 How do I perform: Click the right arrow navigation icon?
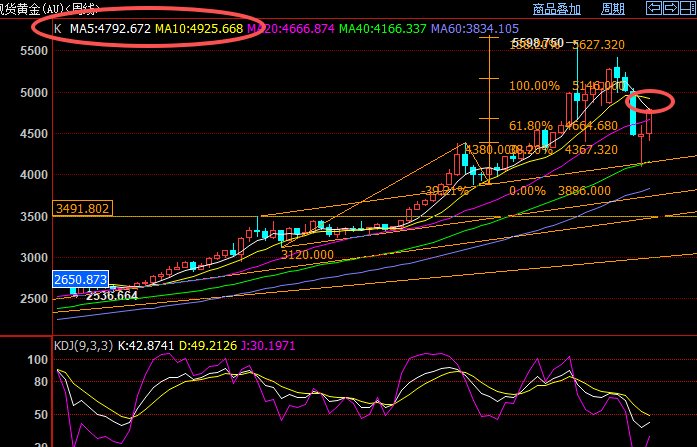pos(671,8)
